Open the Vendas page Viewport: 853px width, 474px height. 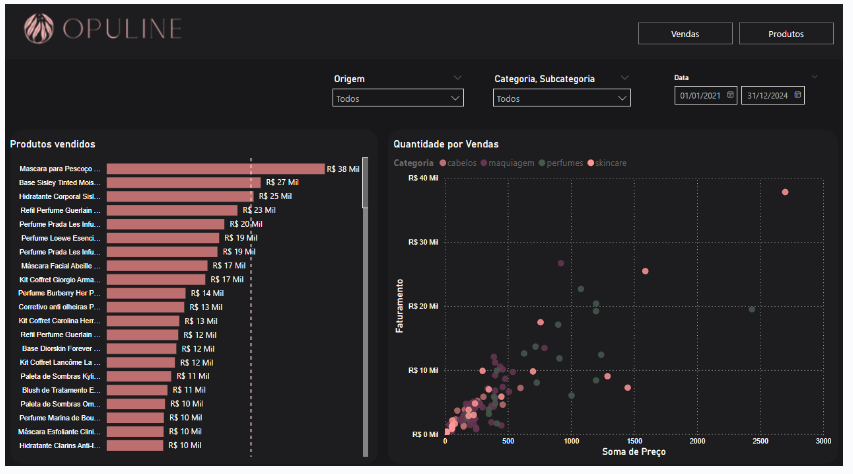coord(685,34)
